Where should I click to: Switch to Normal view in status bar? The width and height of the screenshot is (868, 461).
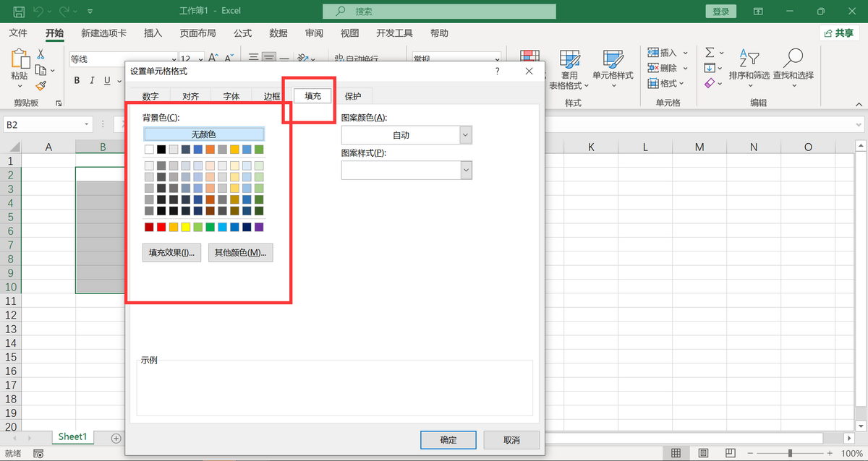pos(676,453)
